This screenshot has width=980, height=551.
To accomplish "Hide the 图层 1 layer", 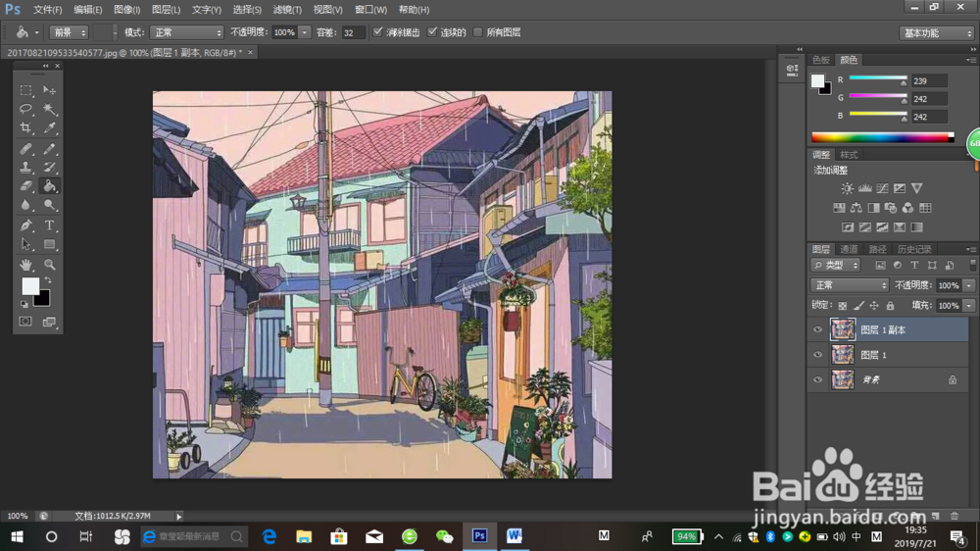I will click(817, 355).
